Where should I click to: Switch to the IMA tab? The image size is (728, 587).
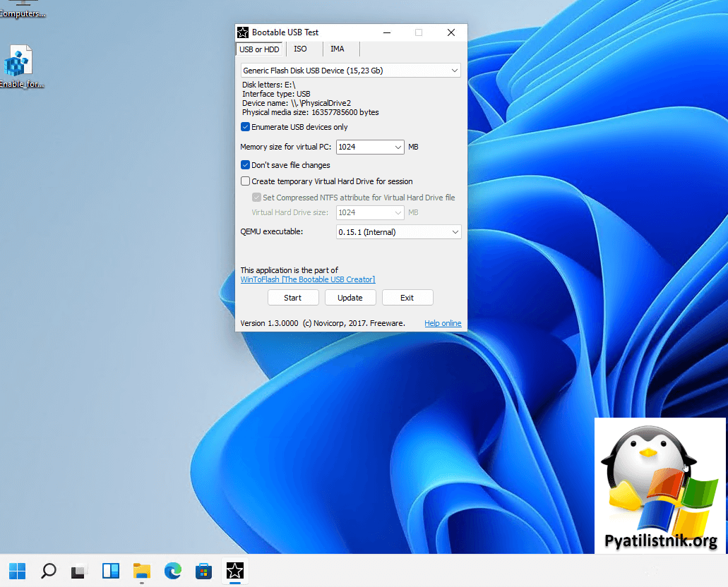pos(338,49)
